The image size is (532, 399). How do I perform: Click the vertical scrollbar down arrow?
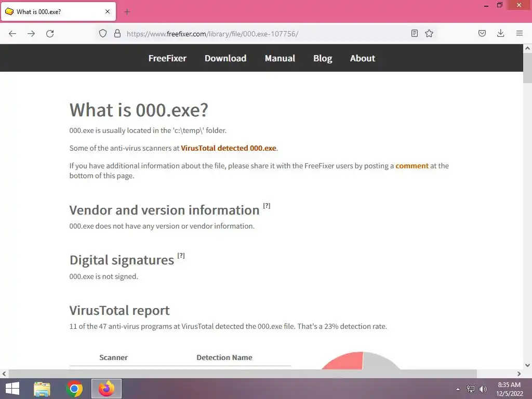click(x=527, y=365)
